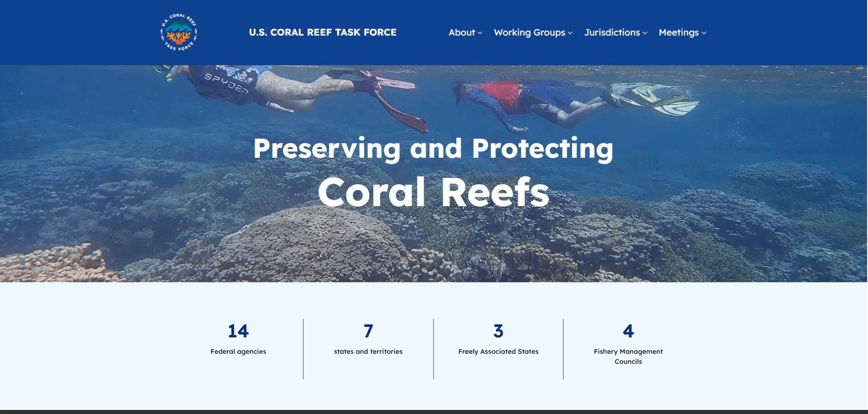Expand the Working Groups dropdown arrow
Viewport: 868px width, 414px height.
click(570, 33)
